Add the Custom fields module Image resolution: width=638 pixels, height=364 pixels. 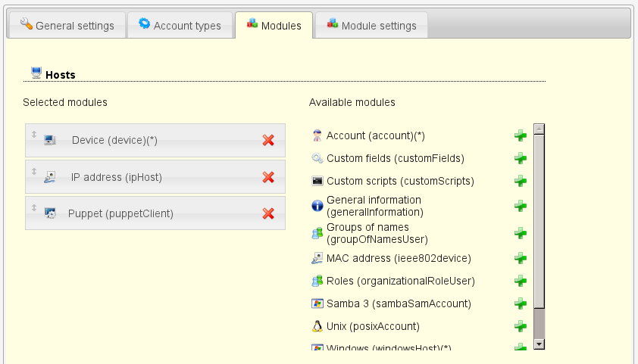521,158
